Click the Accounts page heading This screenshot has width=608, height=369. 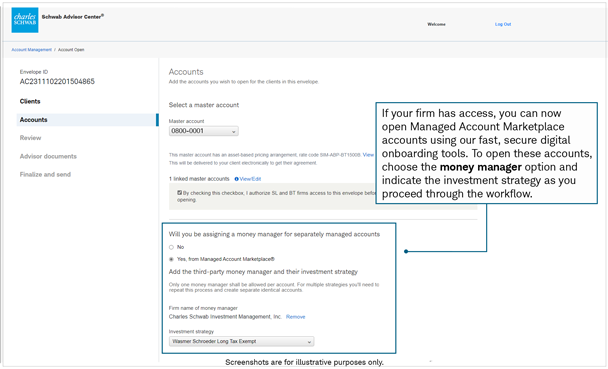pyautogui.click(x=186, y=72)
